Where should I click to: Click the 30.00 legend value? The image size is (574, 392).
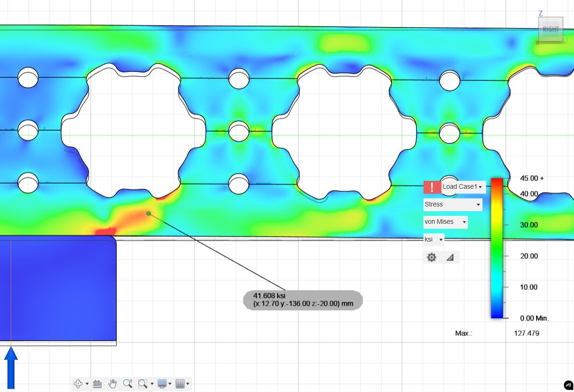point(529,225)
